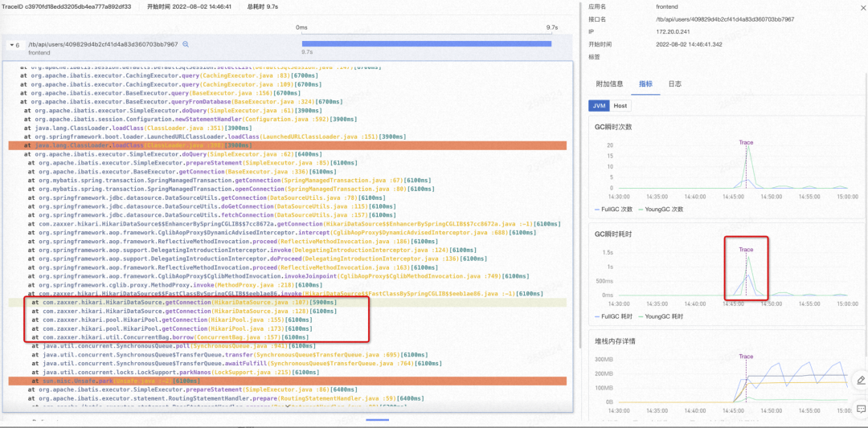
Task: Click the 应用名 value frontend in details panel
Action: point(668,6)
